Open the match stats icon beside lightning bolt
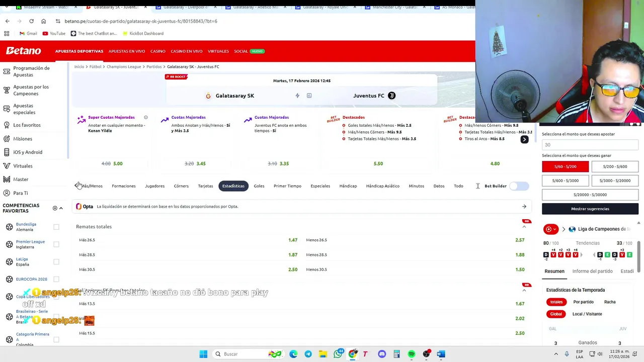644x362 pixels. point(309,96)
